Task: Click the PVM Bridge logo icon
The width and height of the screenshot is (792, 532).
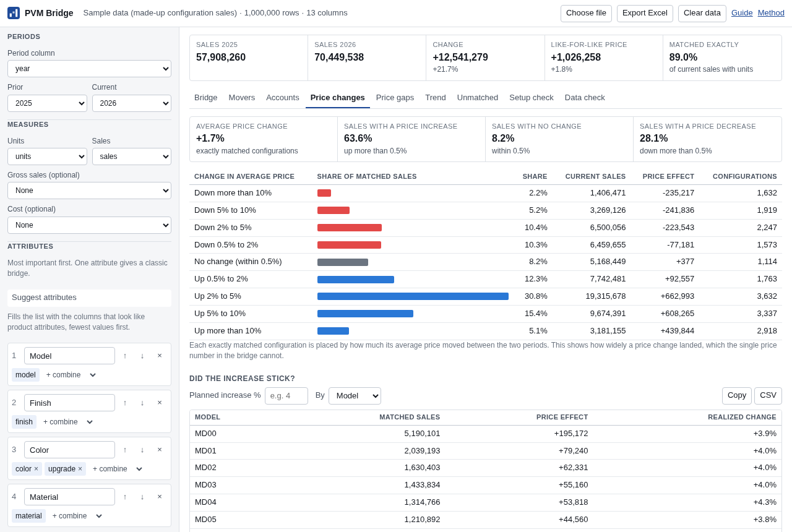Action: click(x=14, y=13)
